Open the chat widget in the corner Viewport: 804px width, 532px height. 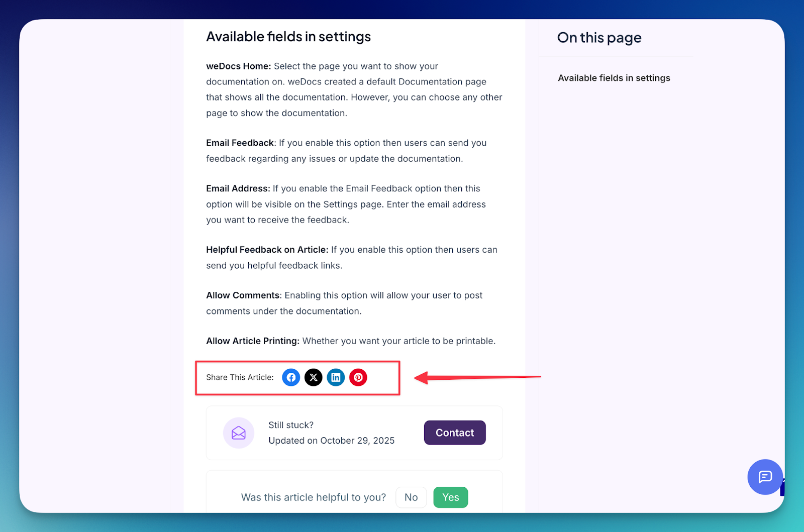point(764,477)
